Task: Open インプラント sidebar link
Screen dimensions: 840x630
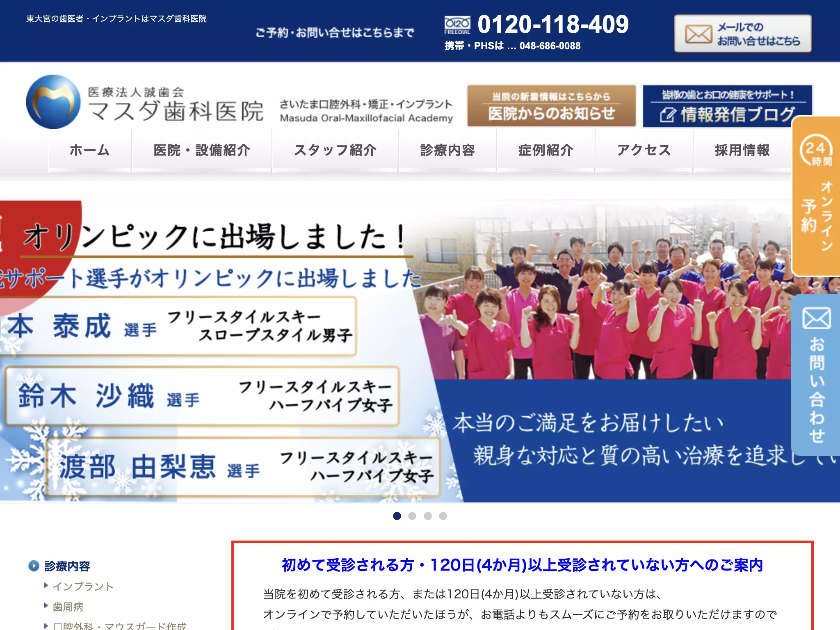Action: pyautogui.click(x=83, y=587)
